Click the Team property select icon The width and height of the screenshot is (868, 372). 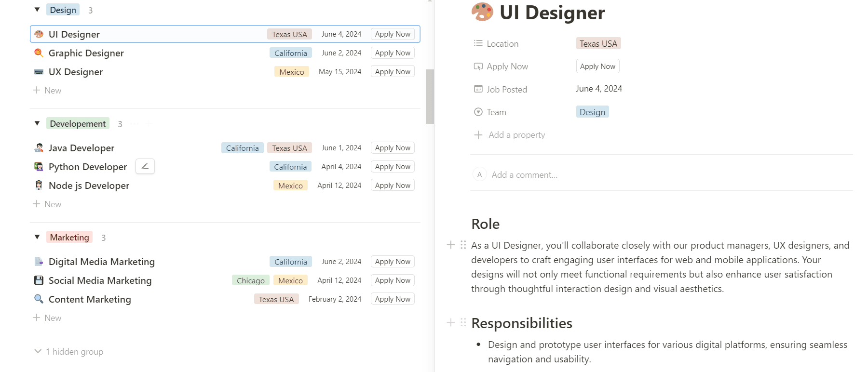pos(478,112)
